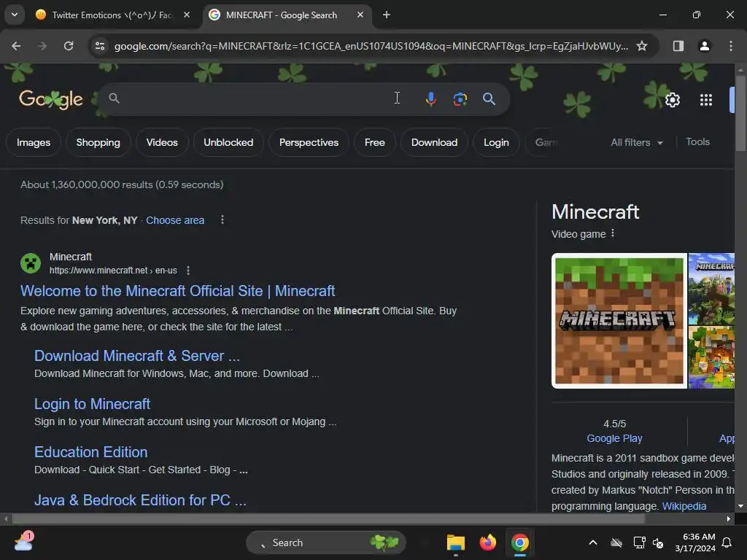Filter results by Videos

(x=162, y=142)
